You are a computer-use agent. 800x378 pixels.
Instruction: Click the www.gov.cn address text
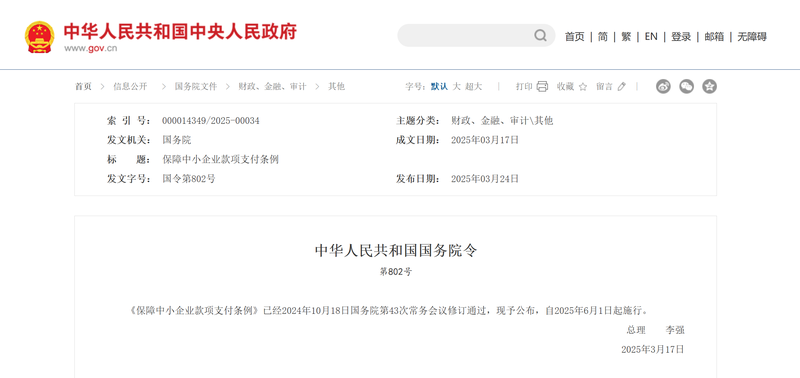tap(90, 48)
